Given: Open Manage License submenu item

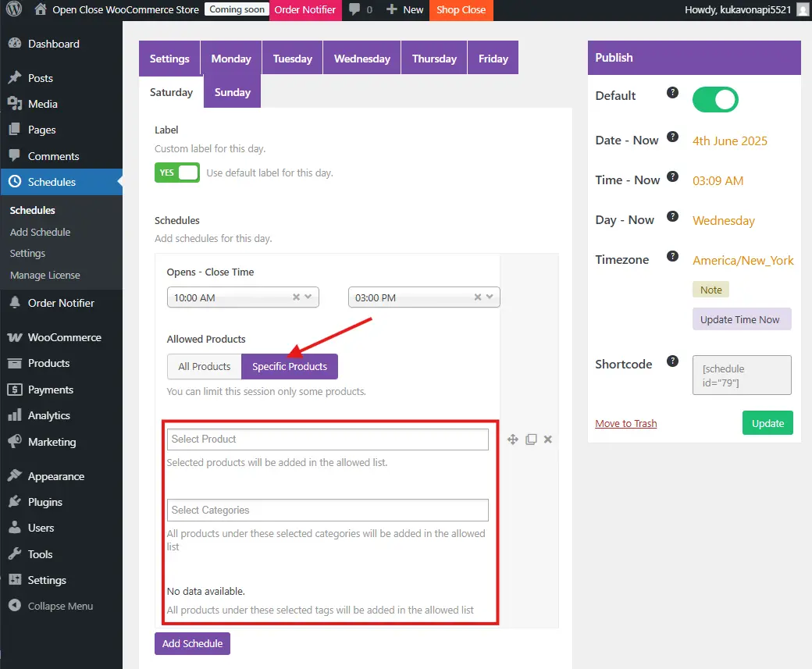Looking at the screenshot, I should (x=45, y=275).
